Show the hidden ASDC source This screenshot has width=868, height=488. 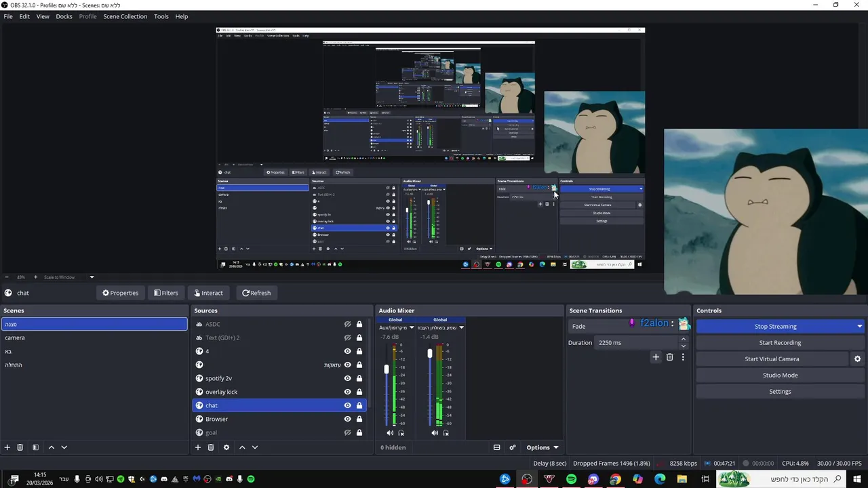coord(347,324)
